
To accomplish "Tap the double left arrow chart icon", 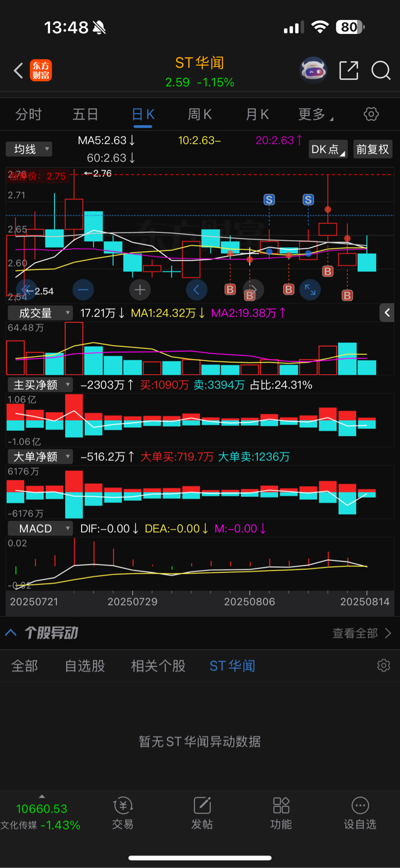I will click(x=26, y=289).
